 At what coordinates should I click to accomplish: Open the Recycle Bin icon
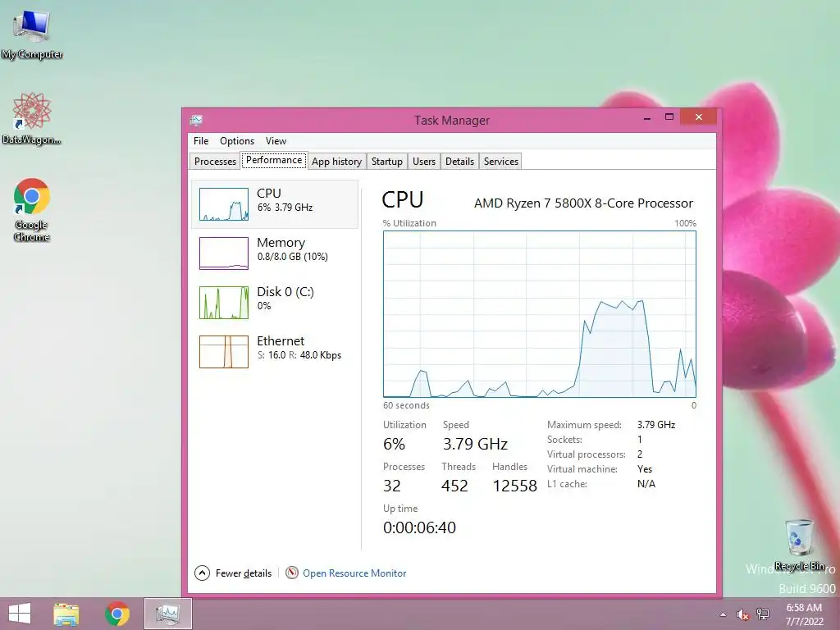(799, 545)
